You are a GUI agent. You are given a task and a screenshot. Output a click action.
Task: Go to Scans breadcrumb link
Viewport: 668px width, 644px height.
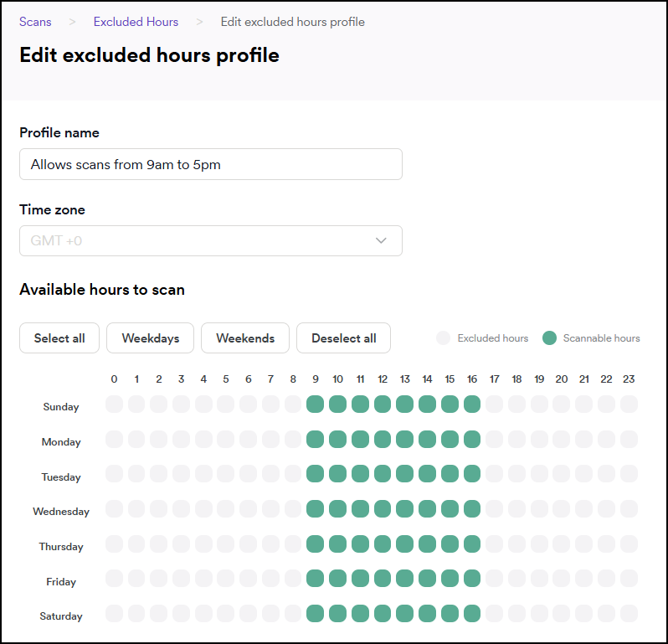pos(35,22)
